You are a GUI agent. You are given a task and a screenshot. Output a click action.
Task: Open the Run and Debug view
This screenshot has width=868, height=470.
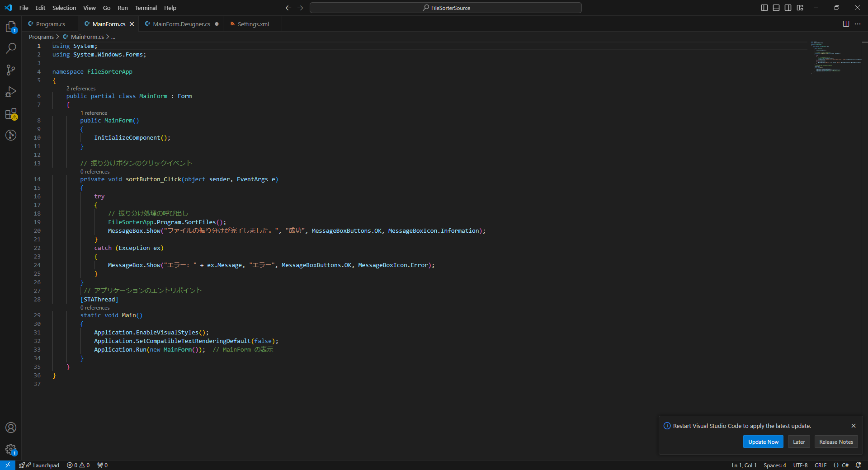tap(11, 92)
